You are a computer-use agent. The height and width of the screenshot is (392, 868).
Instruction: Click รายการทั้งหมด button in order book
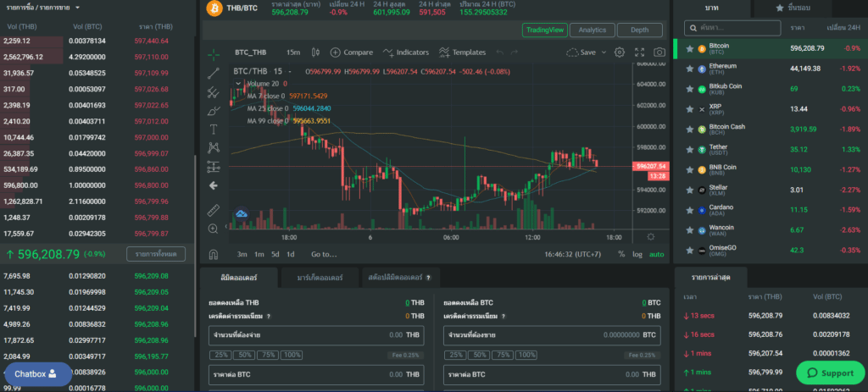point(156,254)
